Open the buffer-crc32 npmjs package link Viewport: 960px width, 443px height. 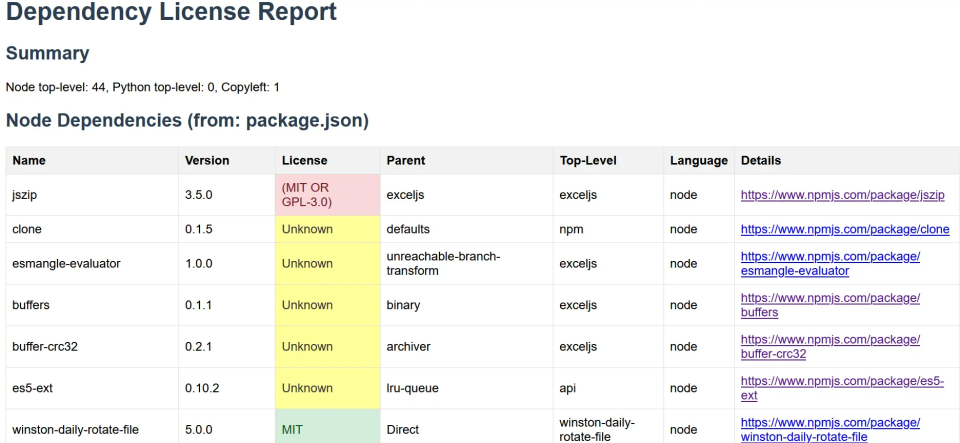(829, 346)
